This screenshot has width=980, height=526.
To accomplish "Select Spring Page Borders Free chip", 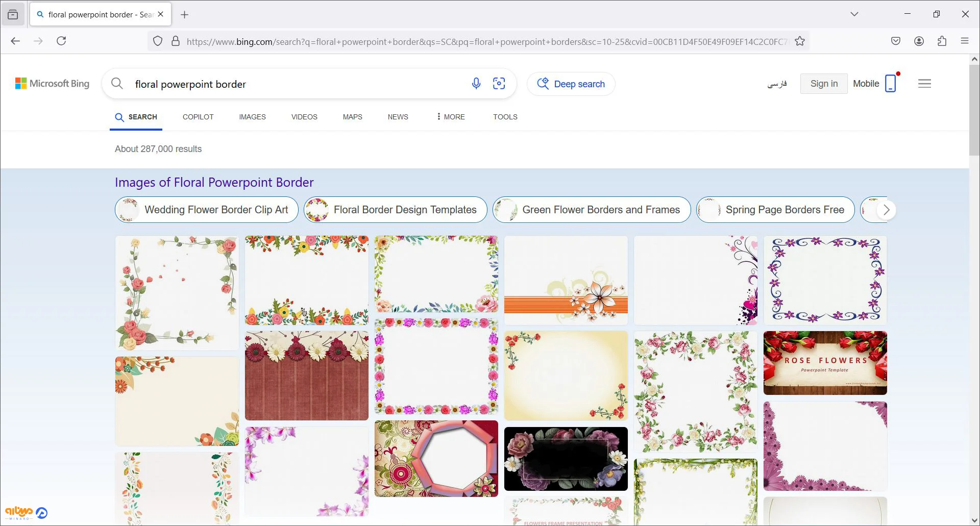I will [x=775, y=210].
